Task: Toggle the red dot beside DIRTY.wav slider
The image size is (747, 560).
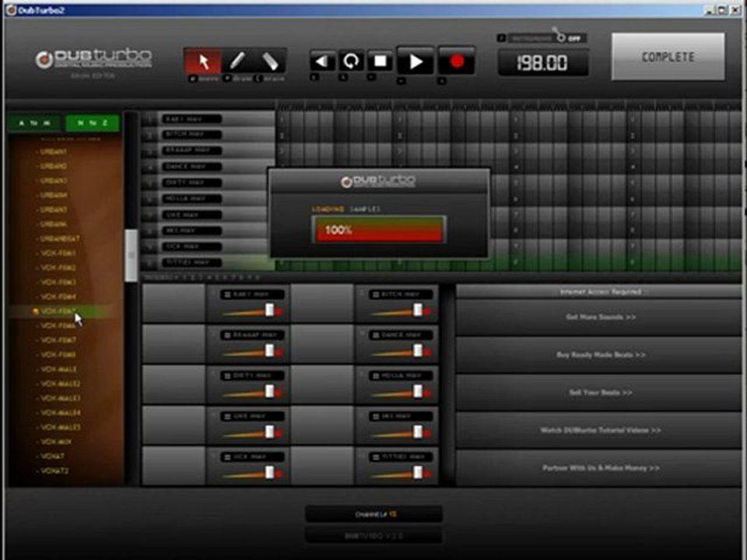Action: (x=279, y=392)
